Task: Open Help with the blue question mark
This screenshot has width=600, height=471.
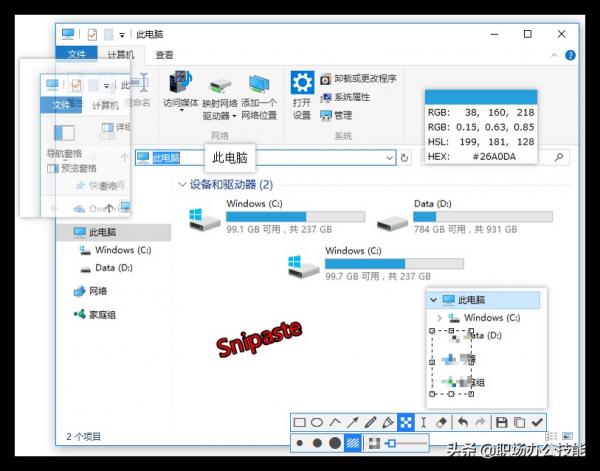Action: coord(570,55)
